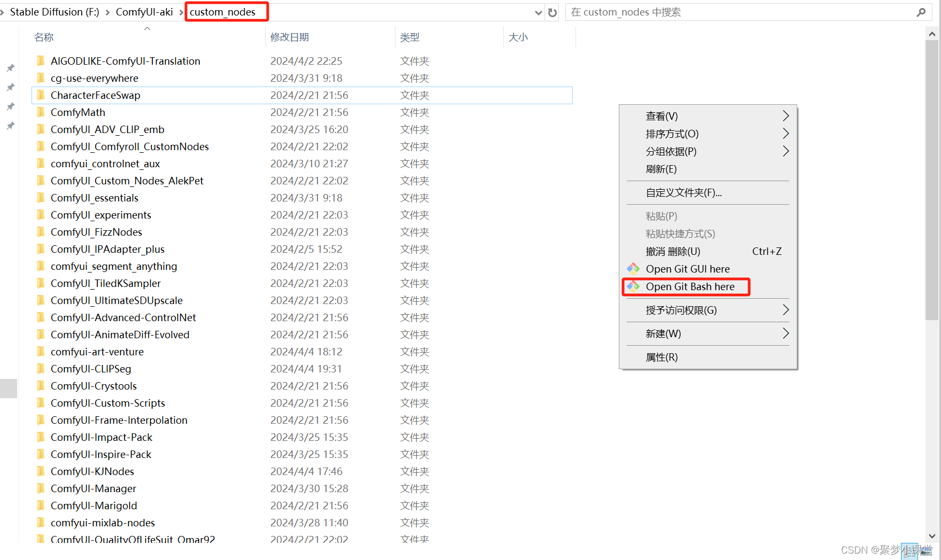Click the Stable Diffusion (F:) breadcrumb

pyautogui.click(x=55, y=12)
